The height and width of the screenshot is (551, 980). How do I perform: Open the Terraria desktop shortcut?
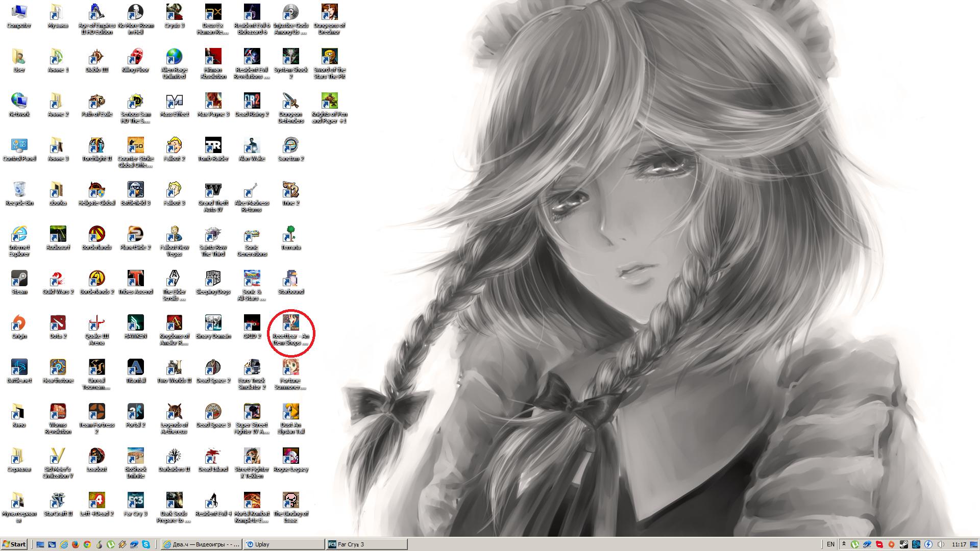point(290,235)
